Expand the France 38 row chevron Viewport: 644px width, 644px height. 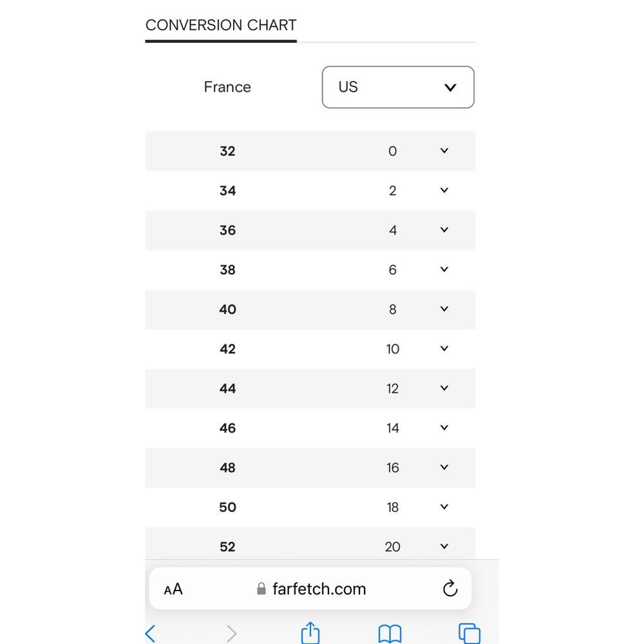point(444,269)
